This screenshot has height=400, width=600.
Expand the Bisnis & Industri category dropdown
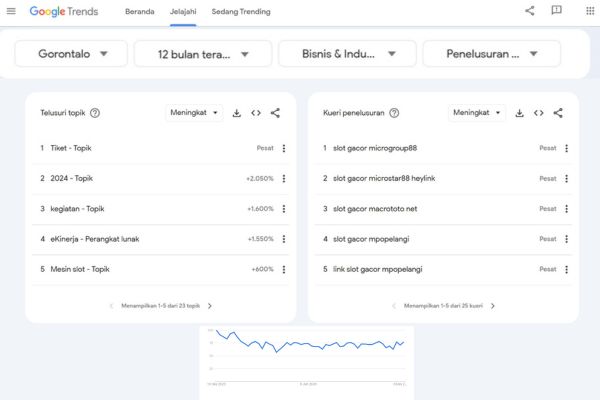click(345, 54)
